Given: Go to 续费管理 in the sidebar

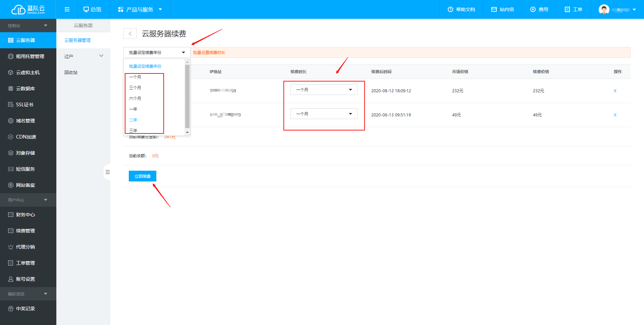Looking at the screenshot, I should 25,231.
